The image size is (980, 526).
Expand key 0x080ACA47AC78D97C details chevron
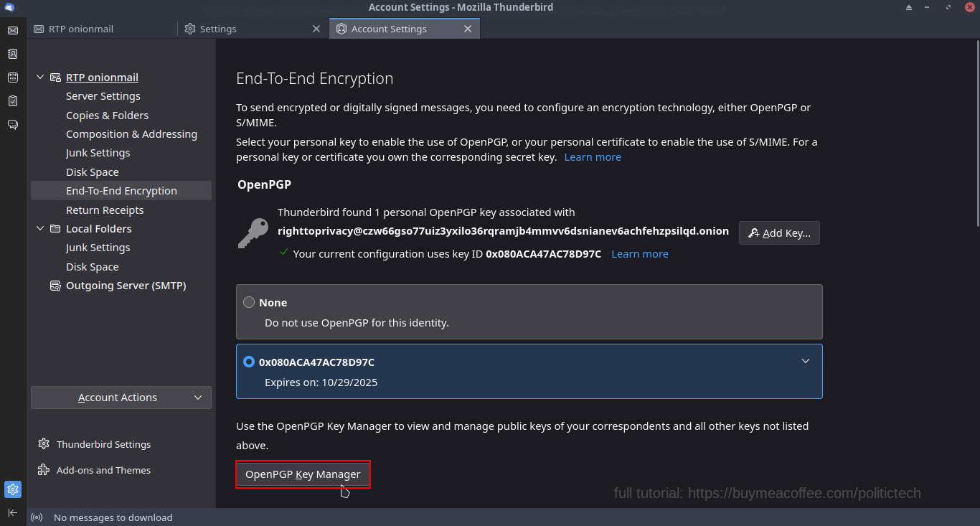[x=806, y=361]
